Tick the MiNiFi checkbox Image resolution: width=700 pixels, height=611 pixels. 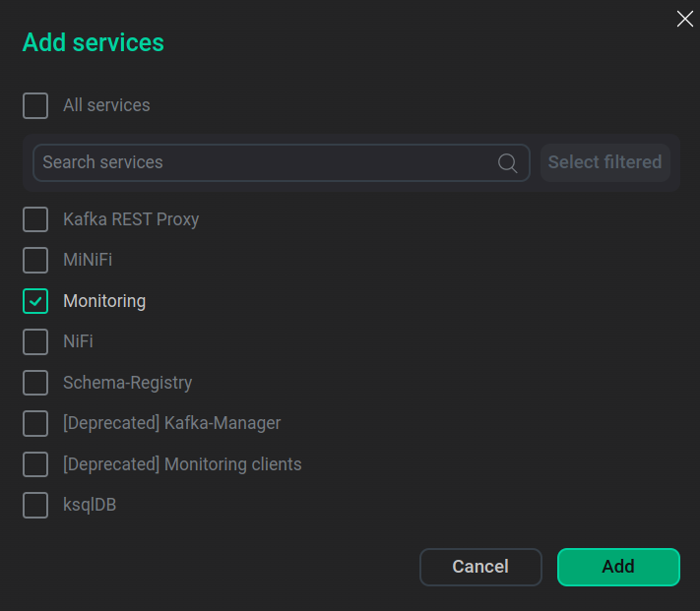coord(35,260)
